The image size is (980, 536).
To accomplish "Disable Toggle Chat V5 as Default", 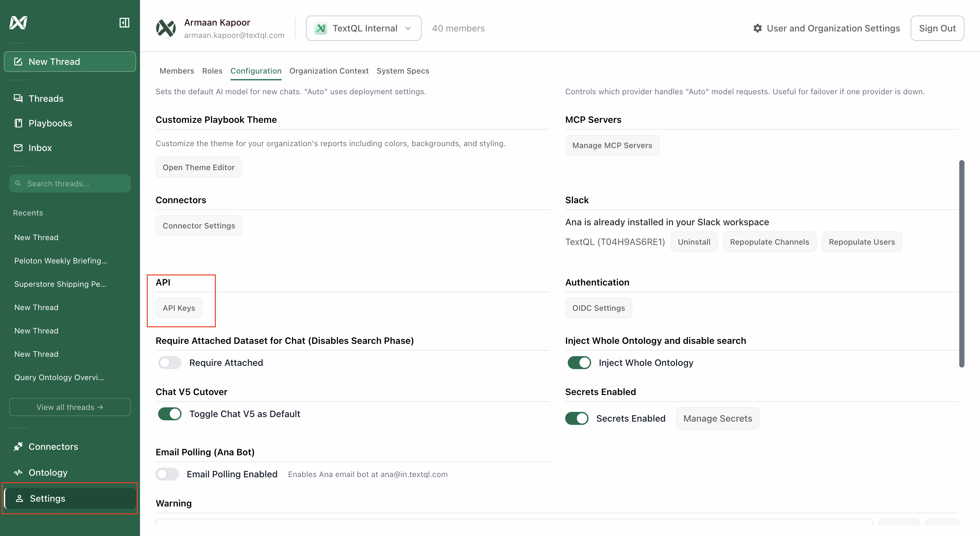I will 169,414.
